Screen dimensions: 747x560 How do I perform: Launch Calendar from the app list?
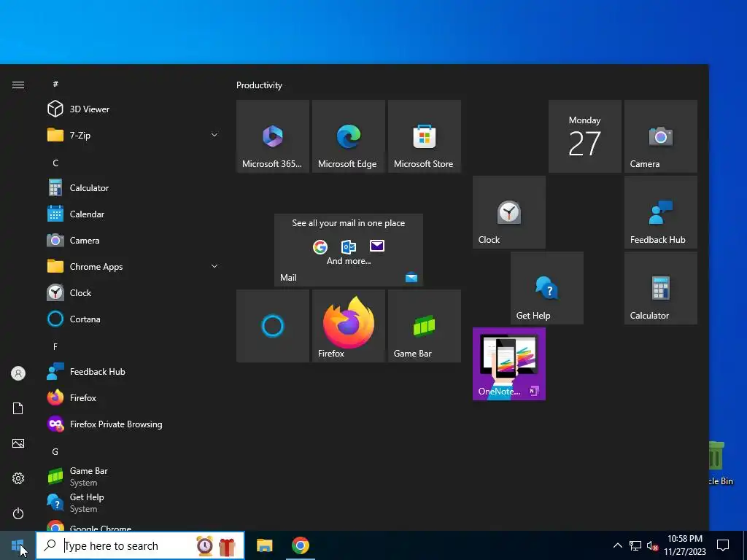click(x=133, y=214)
